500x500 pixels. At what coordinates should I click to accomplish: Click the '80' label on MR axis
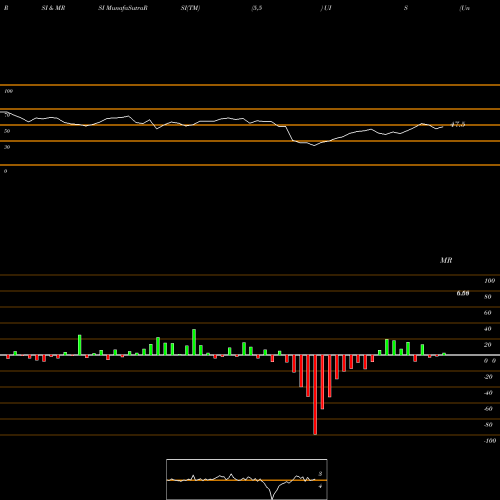tap(488, 297)
